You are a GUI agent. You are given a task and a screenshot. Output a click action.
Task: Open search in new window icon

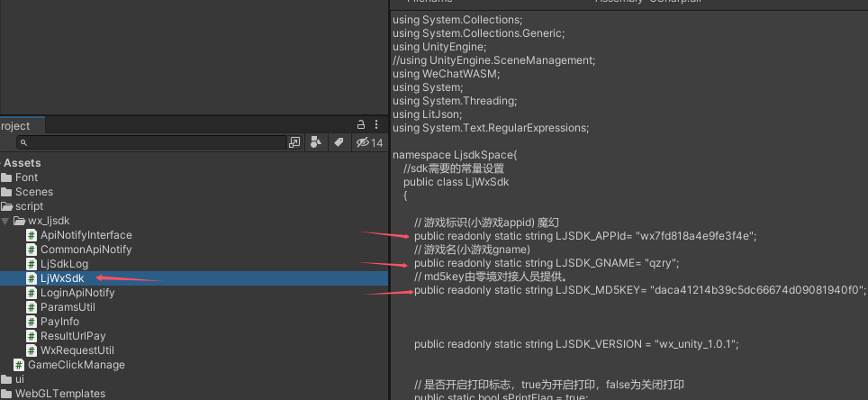click(294, 142)
